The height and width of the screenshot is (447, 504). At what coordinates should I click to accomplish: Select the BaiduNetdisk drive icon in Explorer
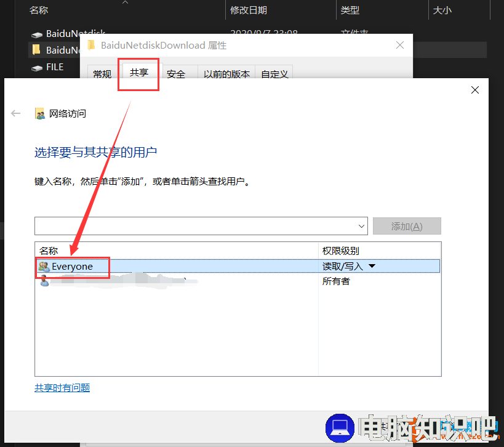coord(37,34)
